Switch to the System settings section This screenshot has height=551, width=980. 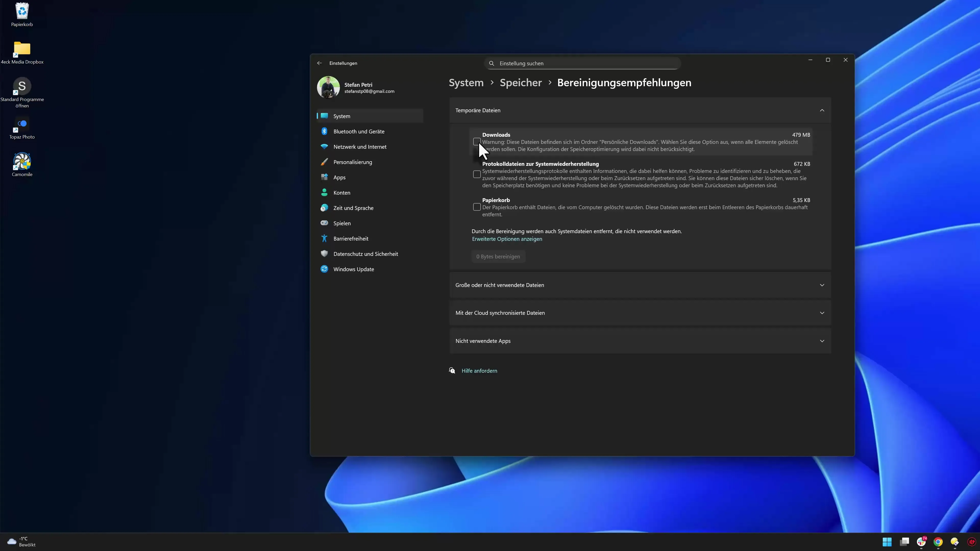[x=341, y=116]
